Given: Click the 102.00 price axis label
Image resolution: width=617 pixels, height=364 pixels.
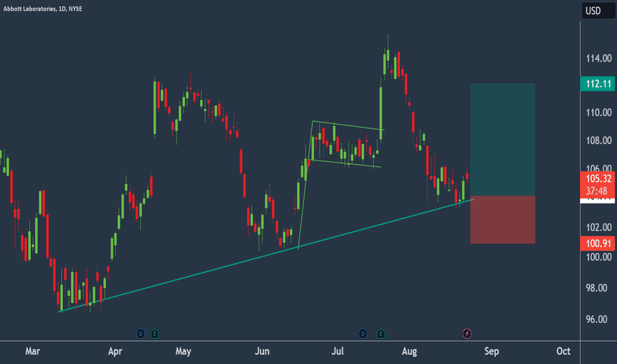Looking at the screenshot, I should tap(598, 228).
